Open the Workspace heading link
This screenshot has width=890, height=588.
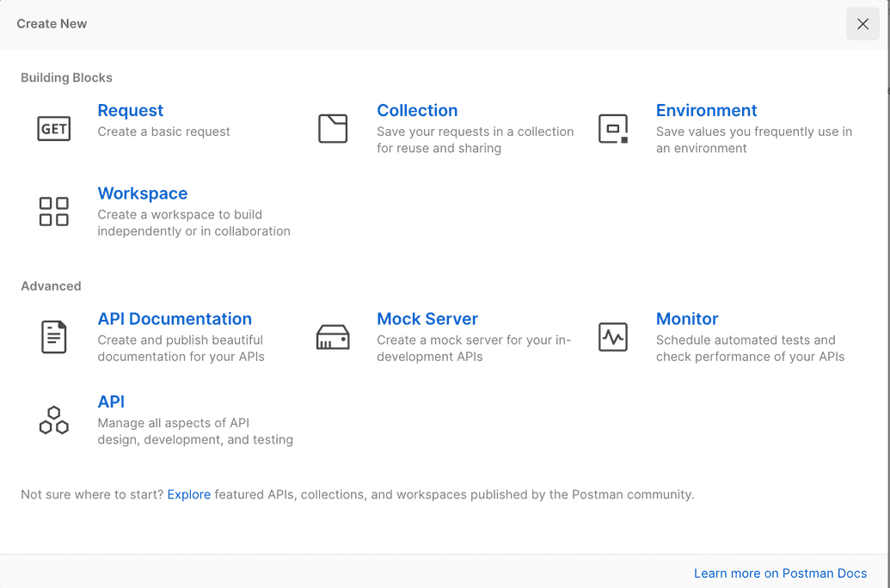(142, 193)
